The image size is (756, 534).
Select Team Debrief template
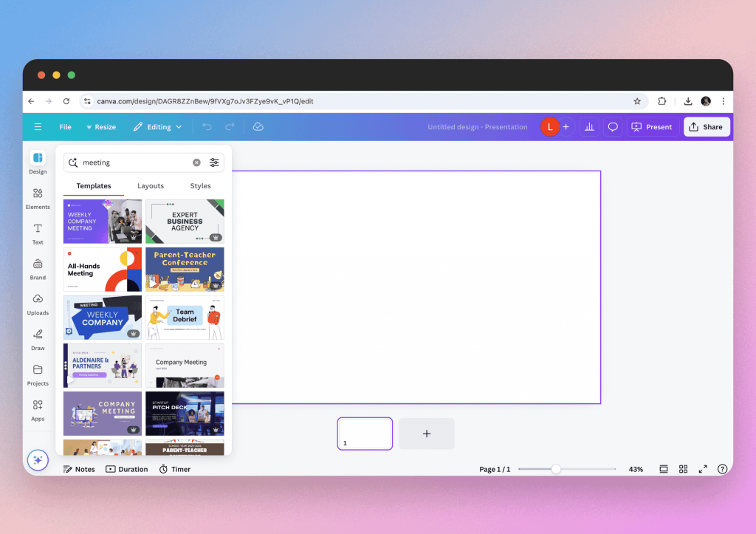click(x=185, y=318)
